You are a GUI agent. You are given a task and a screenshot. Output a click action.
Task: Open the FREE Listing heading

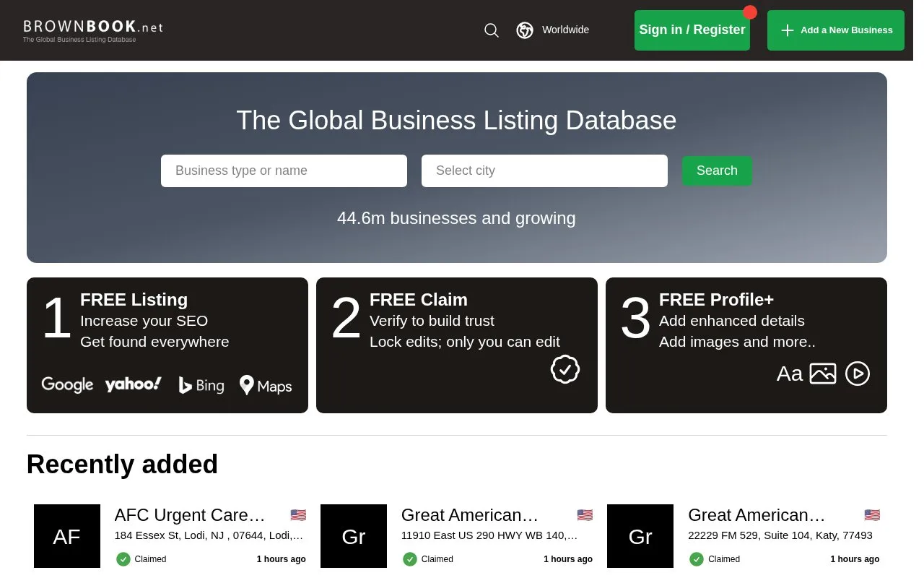[x=134, y=300]
